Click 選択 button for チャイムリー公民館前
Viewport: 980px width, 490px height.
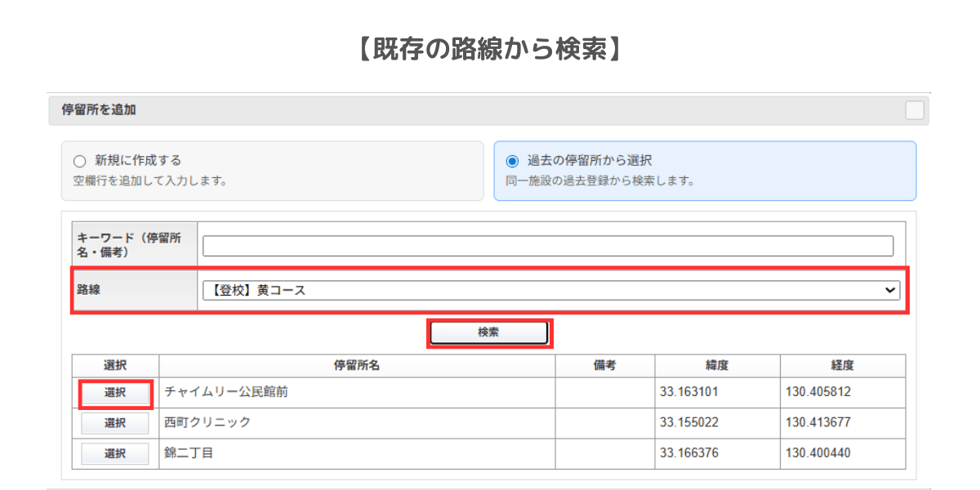(115, 393)
